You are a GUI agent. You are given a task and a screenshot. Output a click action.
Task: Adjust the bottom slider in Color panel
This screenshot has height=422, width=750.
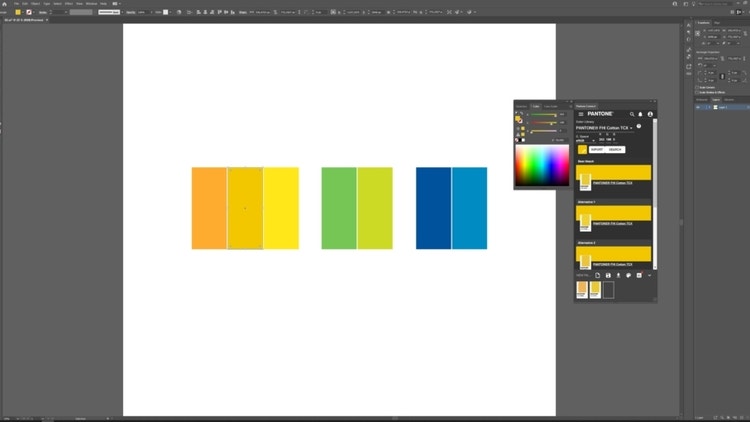click(543, 131)
